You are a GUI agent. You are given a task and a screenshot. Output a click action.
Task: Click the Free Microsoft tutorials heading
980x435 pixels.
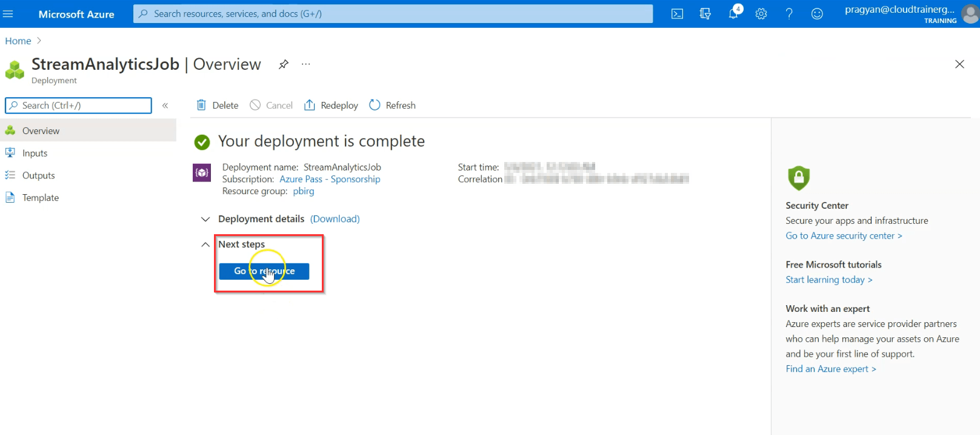(833, 265)
